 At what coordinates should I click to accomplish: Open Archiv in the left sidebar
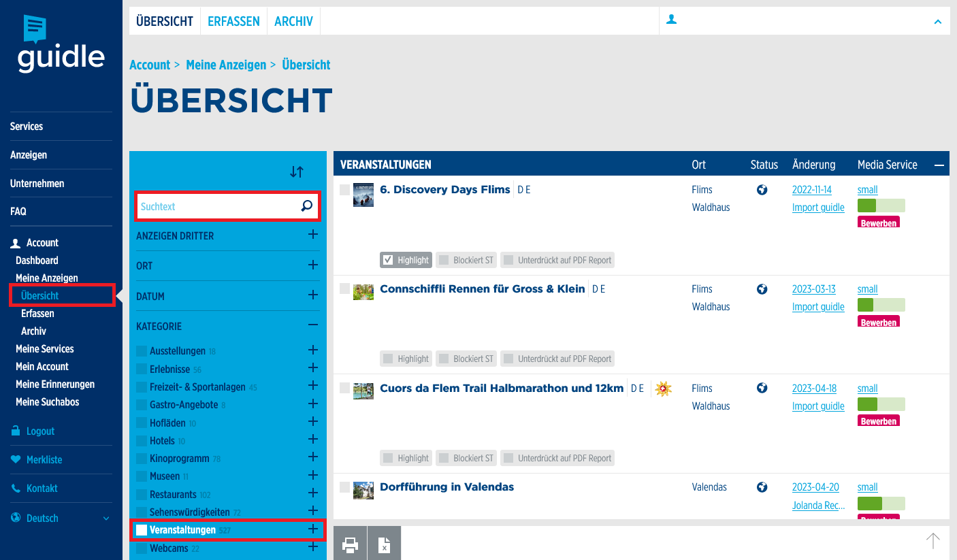pyautogui.click(x=33, y=331)
